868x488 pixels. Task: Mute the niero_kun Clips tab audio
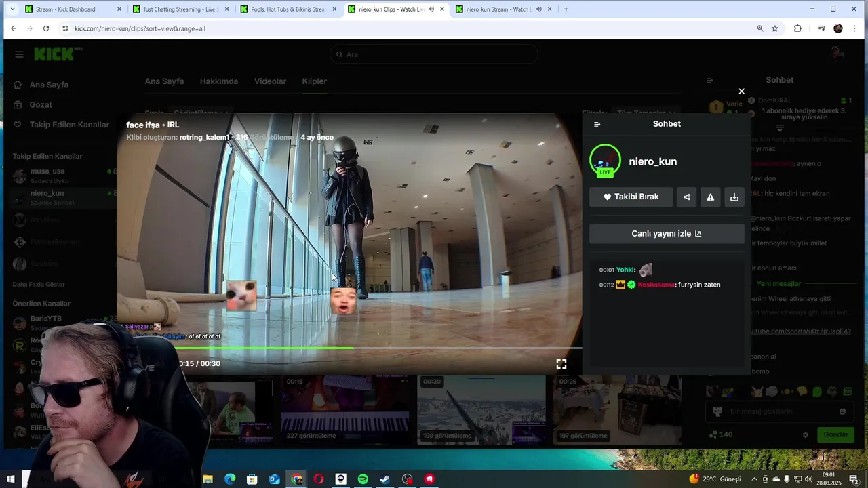pyautogui.click(x=431, y=9)
